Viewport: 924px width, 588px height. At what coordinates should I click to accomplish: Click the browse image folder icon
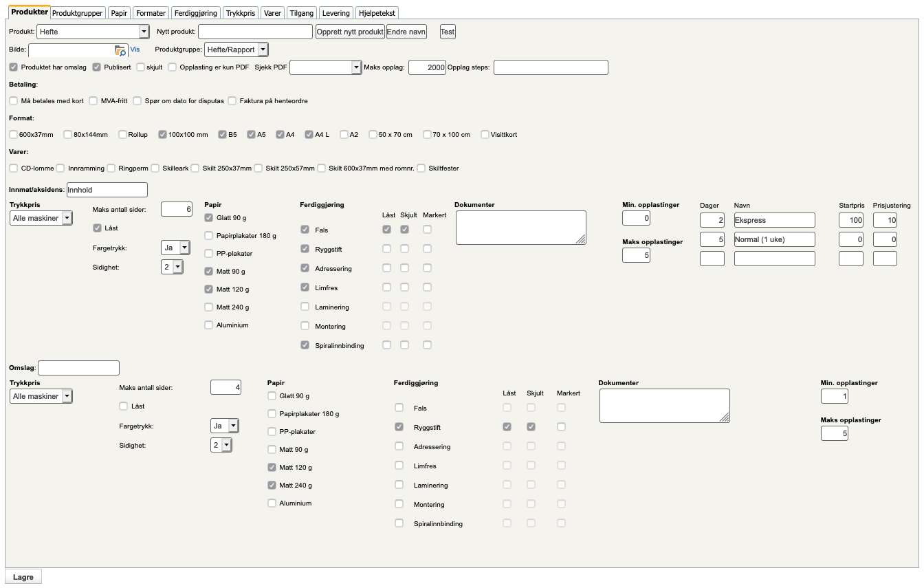point(120,50)
